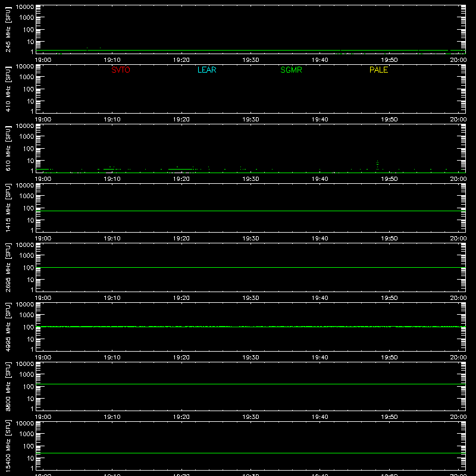Click the 100 y-axis value on 2695 MHz panel
476x476 pixels.
29,268
